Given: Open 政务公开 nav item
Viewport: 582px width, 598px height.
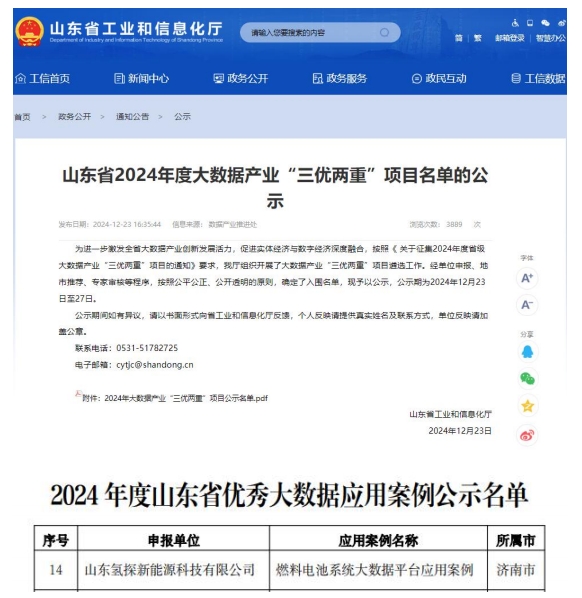Looking at the screenshot, I should 241,79.
